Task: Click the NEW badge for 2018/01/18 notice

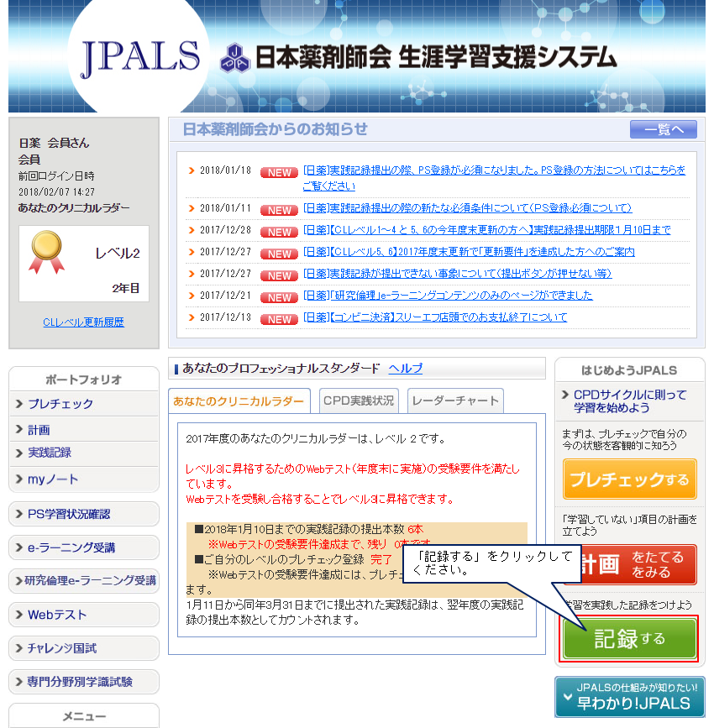Action: click(x=279, y=172)
